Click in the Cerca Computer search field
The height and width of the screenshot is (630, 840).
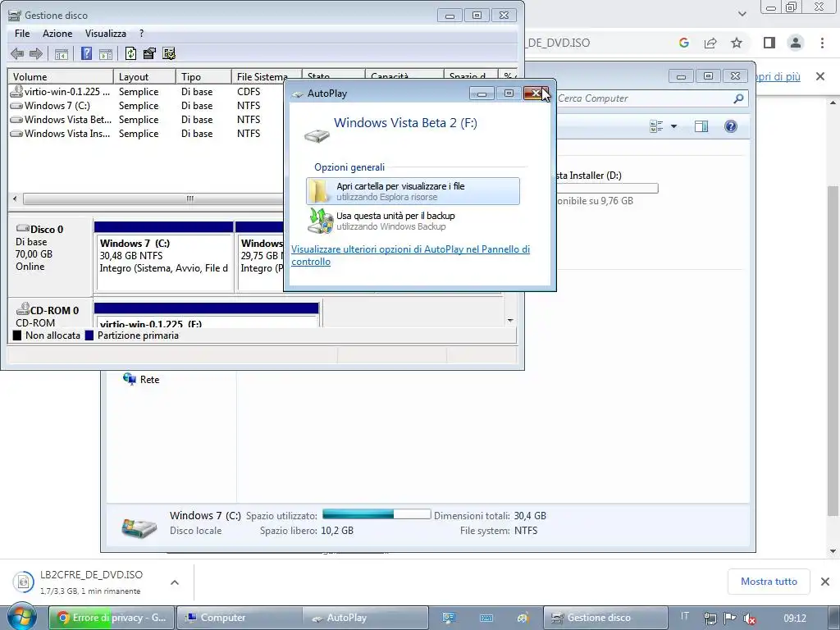click(643, 98)
